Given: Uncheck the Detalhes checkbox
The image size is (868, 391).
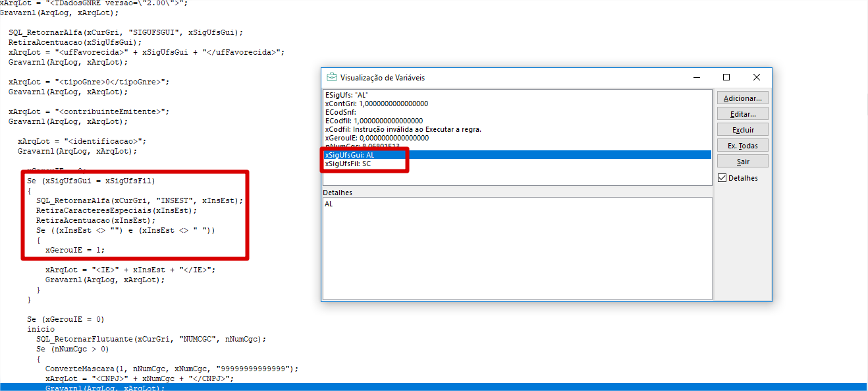Looking at the screenshot, I should [722, 178].
